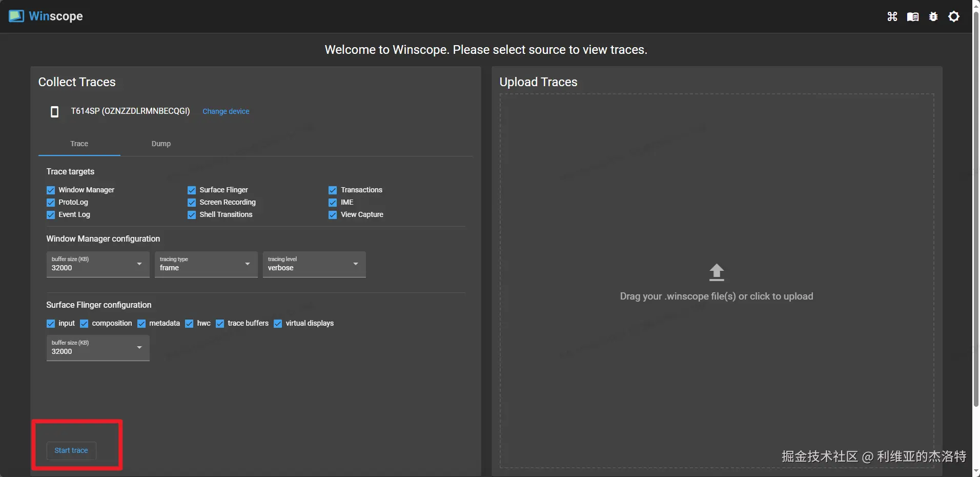Open the keyboard shortcuts command icon
This screenshot has width=980, height=477.
pos(892,16)
